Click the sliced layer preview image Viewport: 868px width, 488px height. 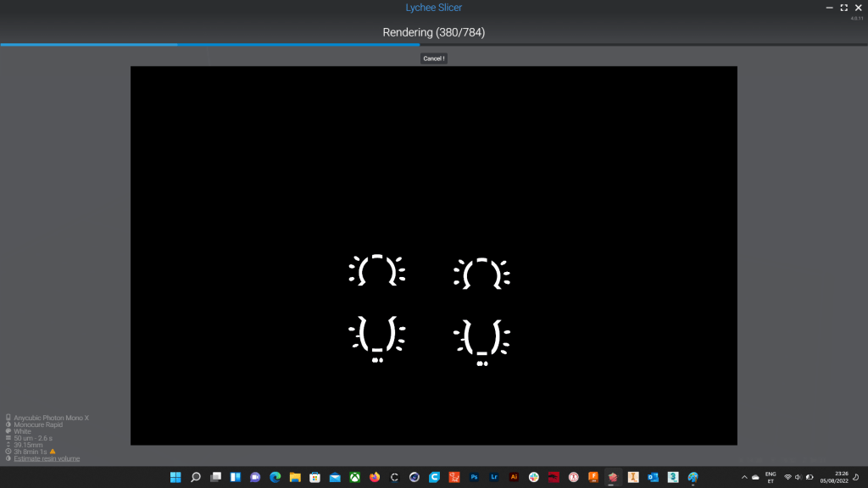click(x=433, y=255)
